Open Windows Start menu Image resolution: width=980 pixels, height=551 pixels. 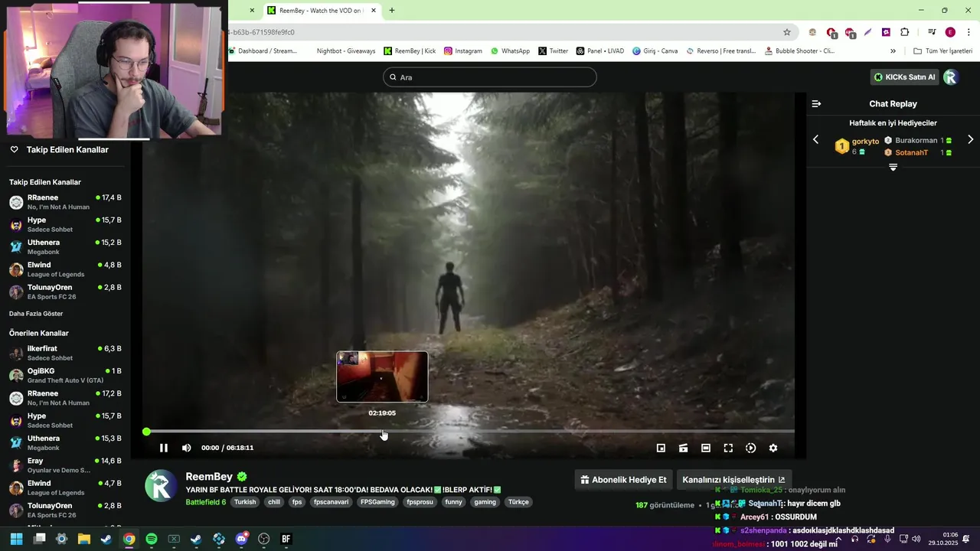click(x=16, y=539)
